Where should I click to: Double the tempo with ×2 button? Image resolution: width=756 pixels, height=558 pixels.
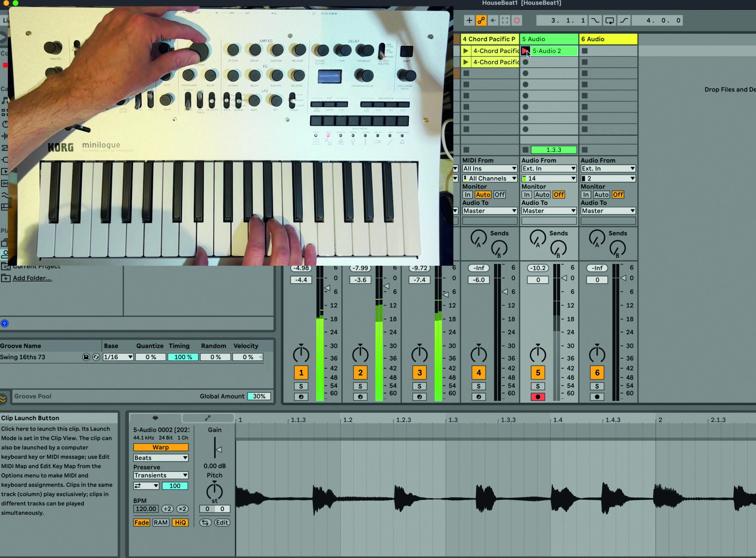[x=182, y=509]
